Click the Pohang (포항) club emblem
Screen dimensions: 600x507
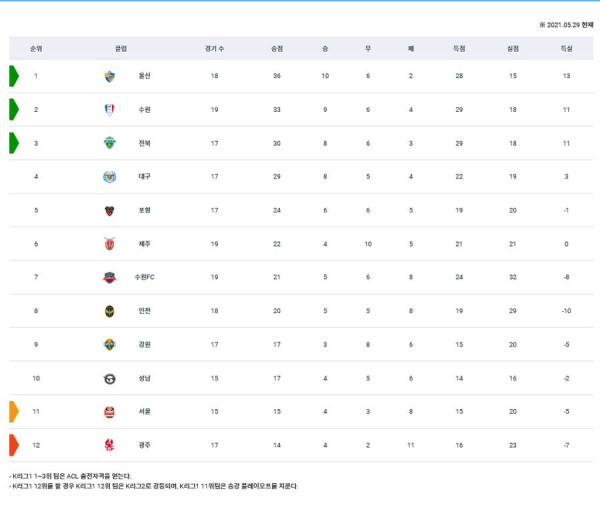click(x=109, y=211)
